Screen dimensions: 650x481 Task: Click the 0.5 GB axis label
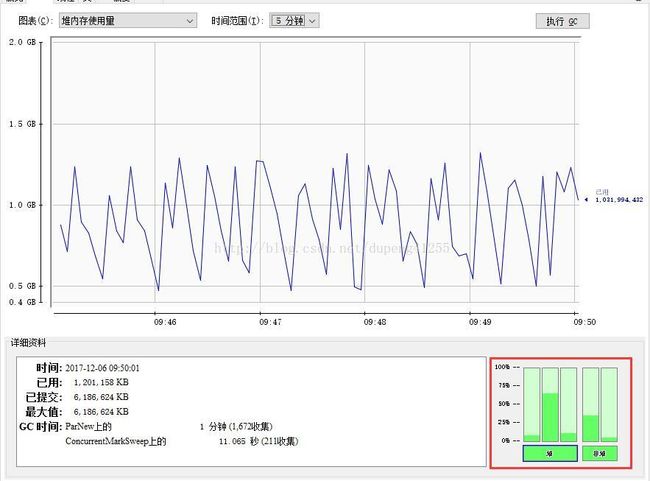pyautogui.click(x=22, y=286)
